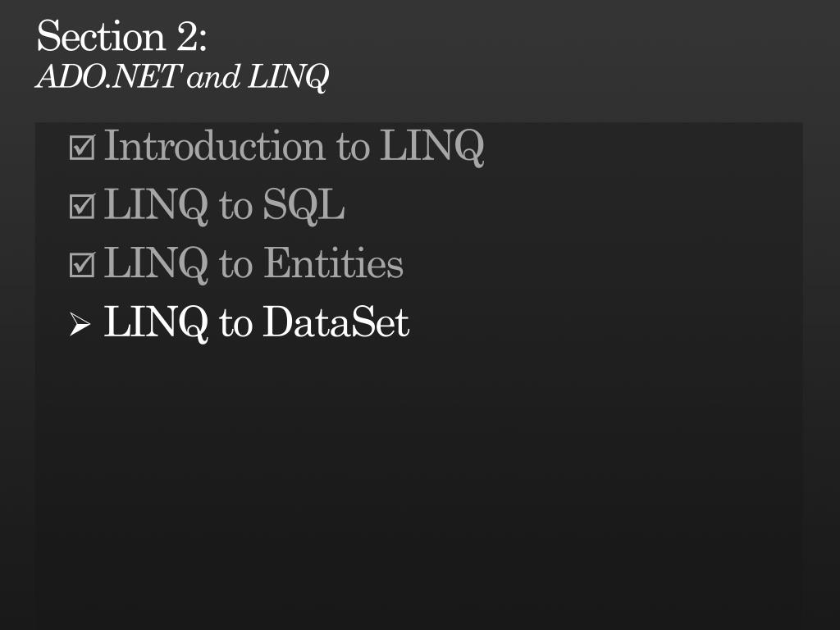Click the word Entities in the third item
This screenshot has height=630, width=840.
tap(333, 262)
